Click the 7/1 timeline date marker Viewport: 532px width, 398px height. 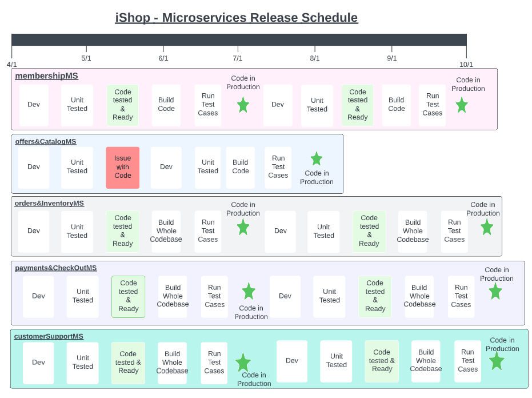click(x=238, y=58)
